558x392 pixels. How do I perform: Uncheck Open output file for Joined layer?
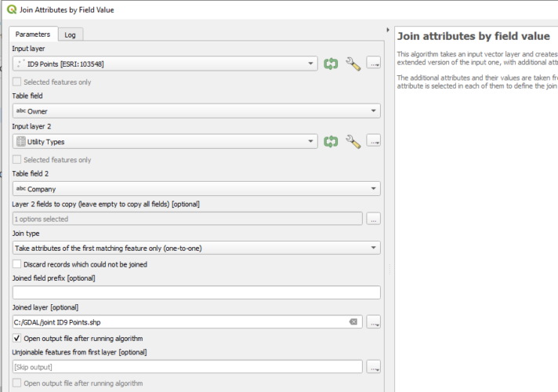point(17,339)
